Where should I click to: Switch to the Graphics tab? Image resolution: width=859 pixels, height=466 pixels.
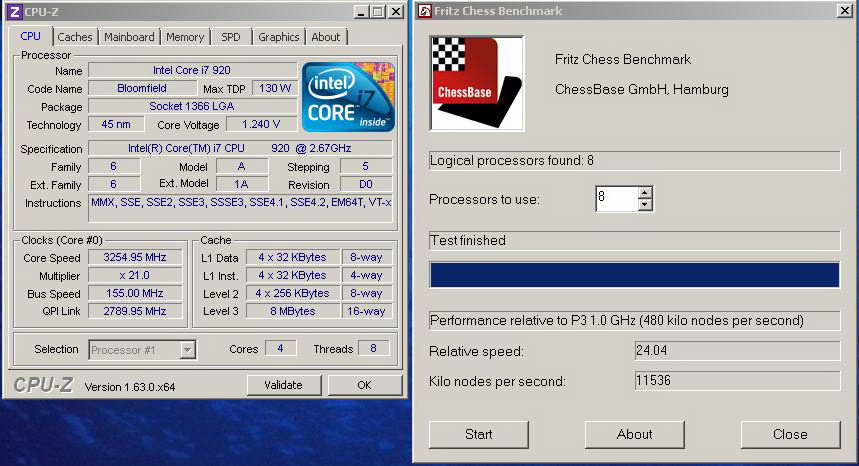click(278, 37)
